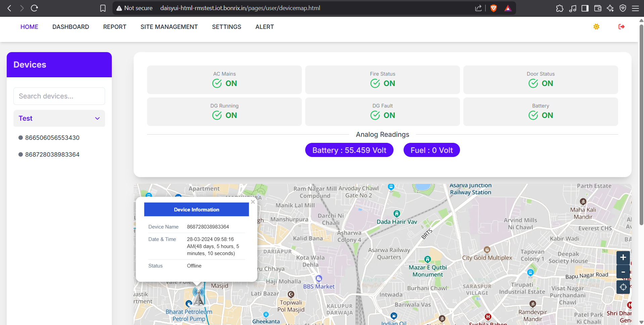Click the Dada Harir Vav map pin
Image resolution: width=644 pixels, height=325 pixels.
click(397, 213)
